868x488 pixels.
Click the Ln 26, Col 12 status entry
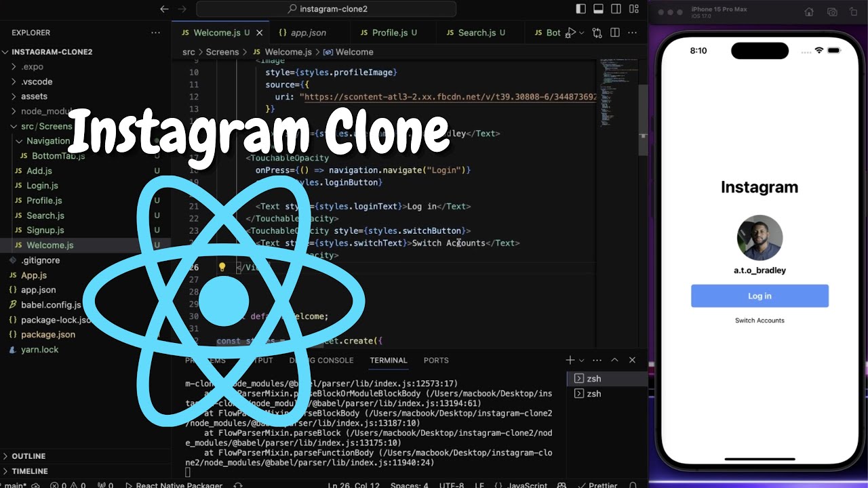click(x=355, y=485)
